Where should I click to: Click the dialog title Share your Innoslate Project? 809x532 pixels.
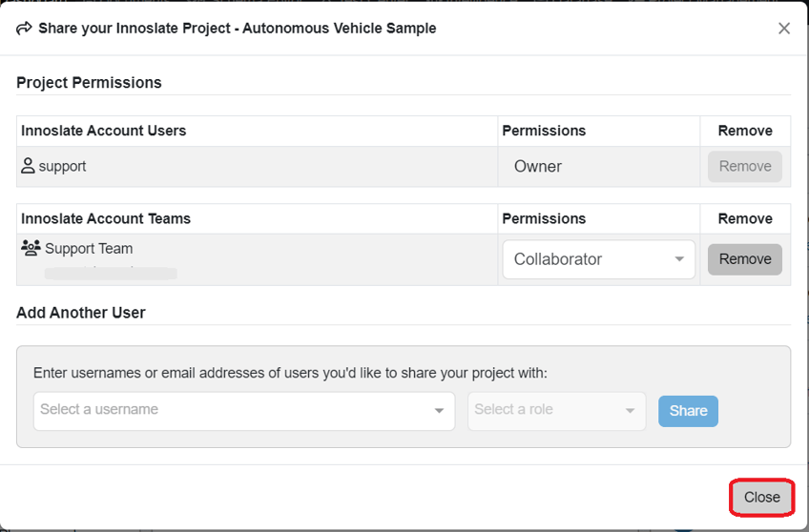click(x=238, y=29)
